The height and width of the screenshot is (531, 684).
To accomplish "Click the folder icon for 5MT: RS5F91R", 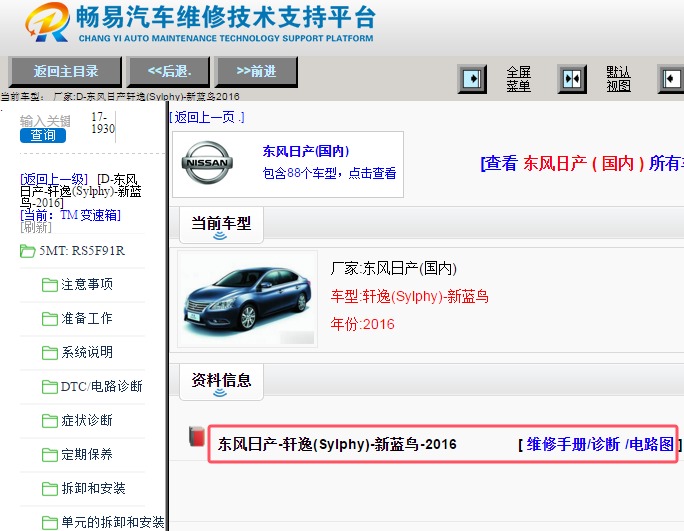I will [x=27, y=251].
